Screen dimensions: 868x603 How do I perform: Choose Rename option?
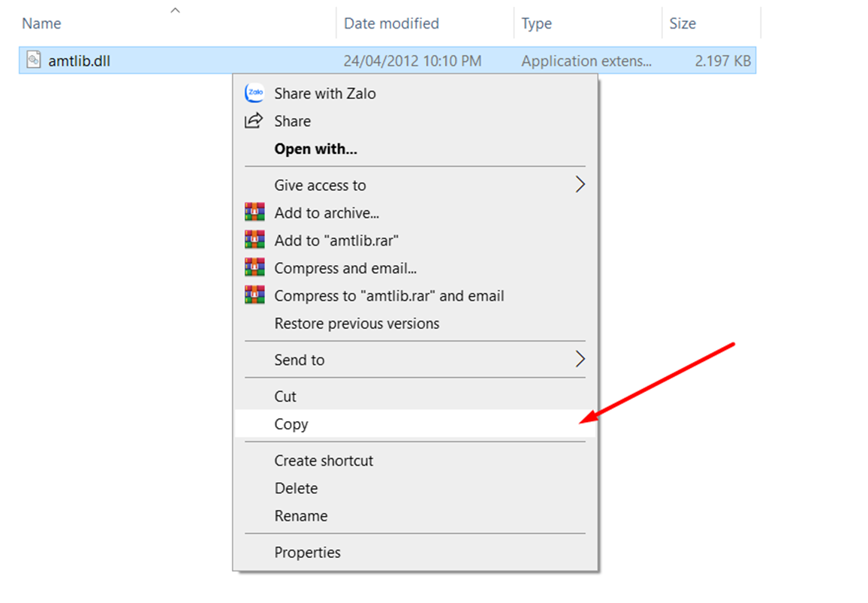click(x=415, y=516)
